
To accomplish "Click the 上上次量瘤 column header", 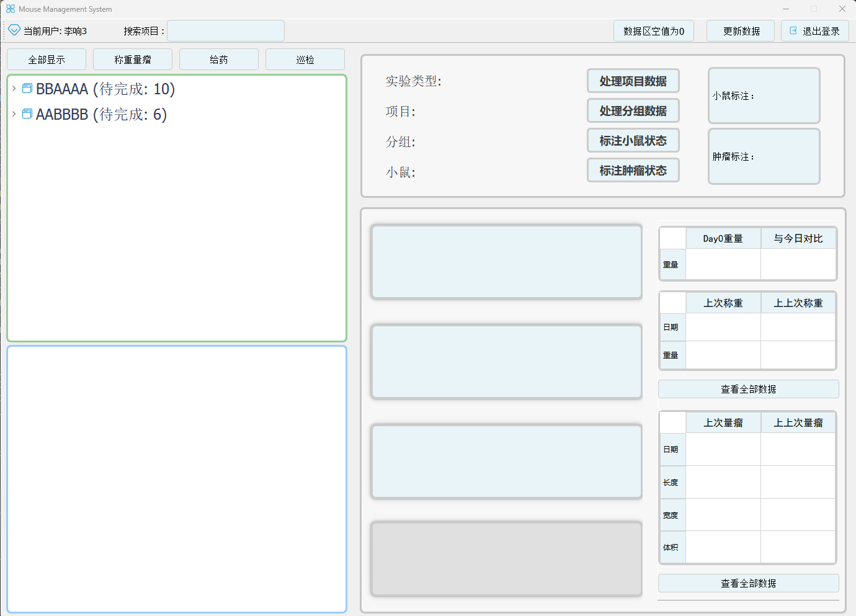I will click(798, 422).
